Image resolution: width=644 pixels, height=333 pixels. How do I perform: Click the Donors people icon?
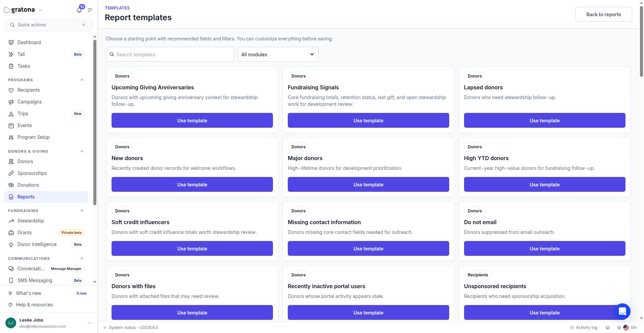(x=11, y=161)
